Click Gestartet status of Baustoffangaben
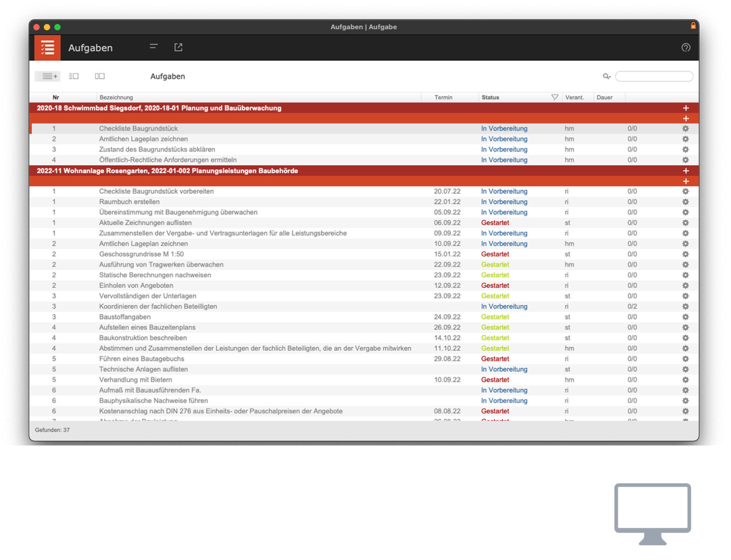 click(495, 317)
